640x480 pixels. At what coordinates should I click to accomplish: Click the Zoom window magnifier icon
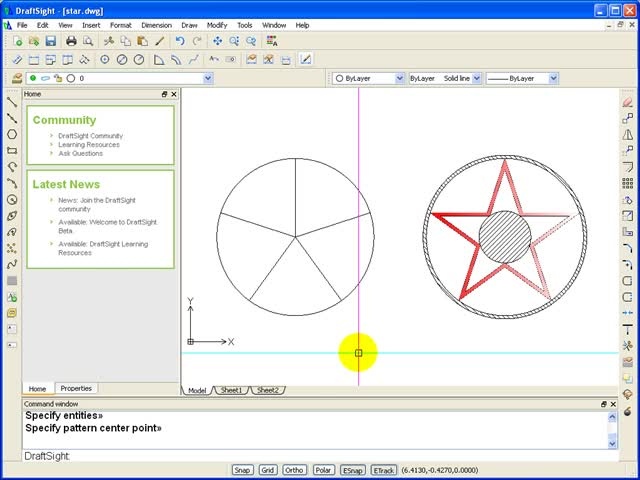pos(234,41)
